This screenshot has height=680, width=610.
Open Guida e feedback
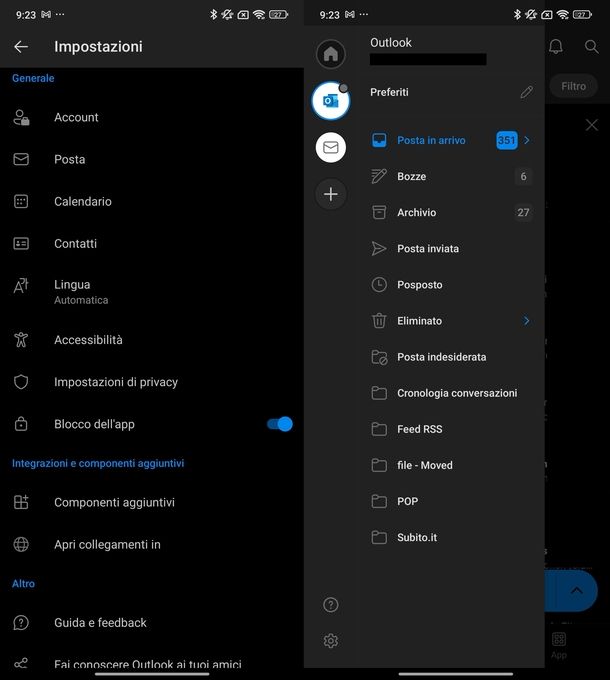coord(152,623)
